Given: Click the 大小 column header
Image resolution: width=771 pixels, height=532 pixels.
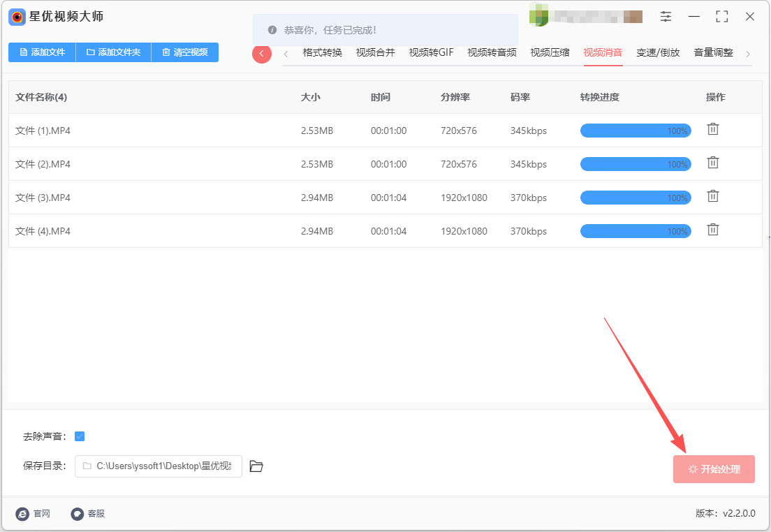Looking at the screenshot, I should click(311, 97).
